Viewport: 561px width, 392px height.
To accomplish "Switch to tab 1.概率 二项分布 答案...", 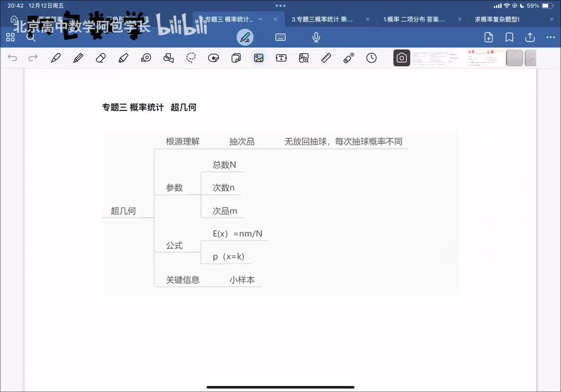I will 414,19.
